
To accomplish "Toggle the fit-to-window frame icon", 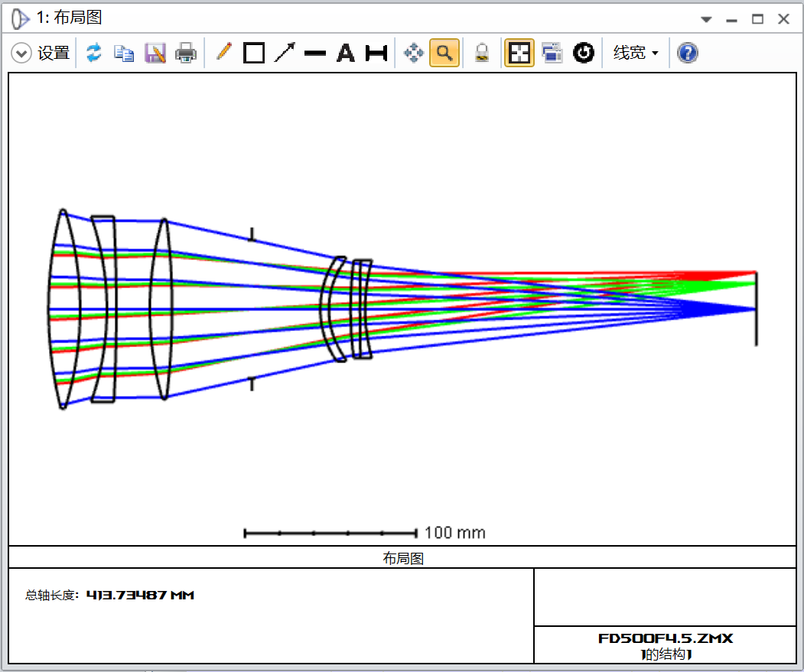I will tap(519, 53).
